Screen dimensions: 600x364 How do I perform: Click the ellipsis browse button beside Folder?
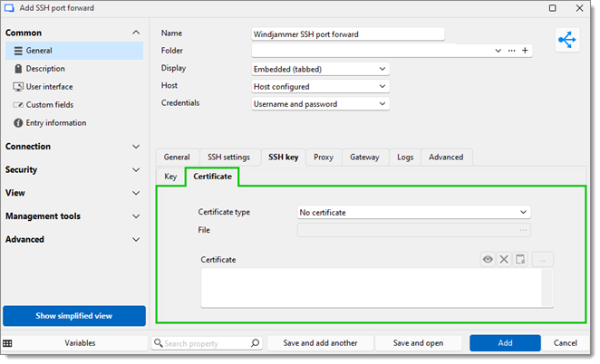pos(512,51)
